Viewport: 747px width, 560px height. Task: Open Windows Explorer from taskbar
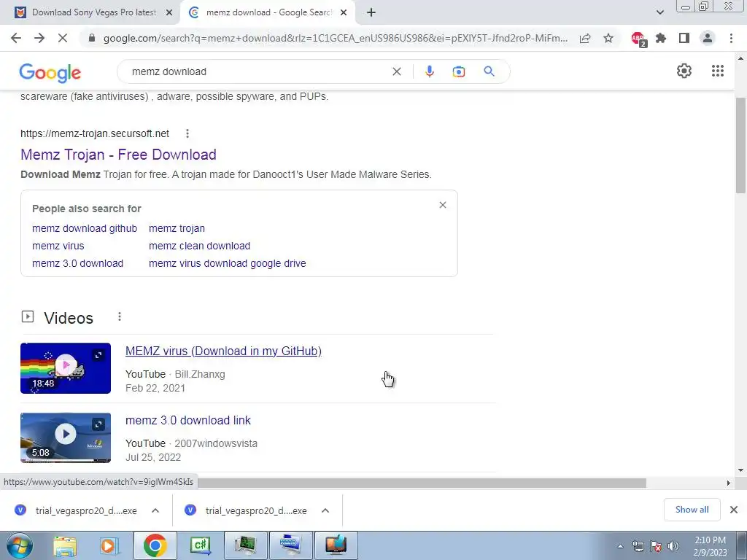pos(65,546)
